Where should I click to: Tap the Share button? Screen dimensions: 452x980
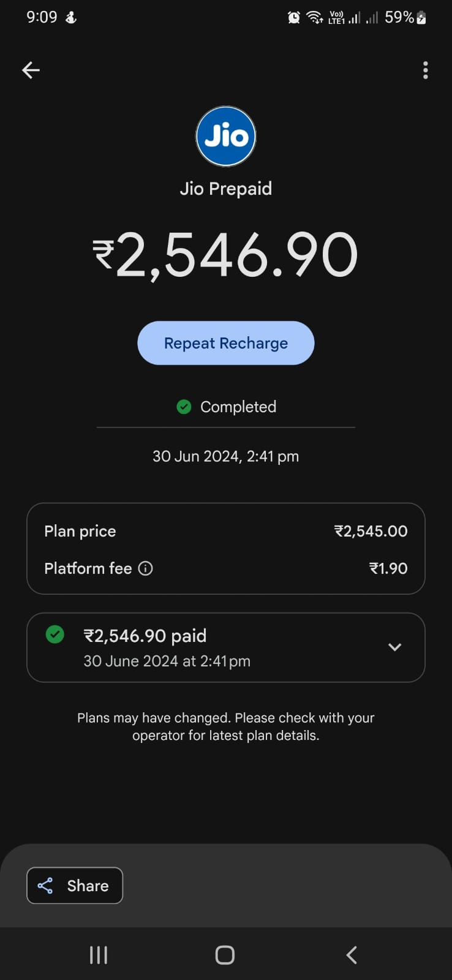click(75, 886)
